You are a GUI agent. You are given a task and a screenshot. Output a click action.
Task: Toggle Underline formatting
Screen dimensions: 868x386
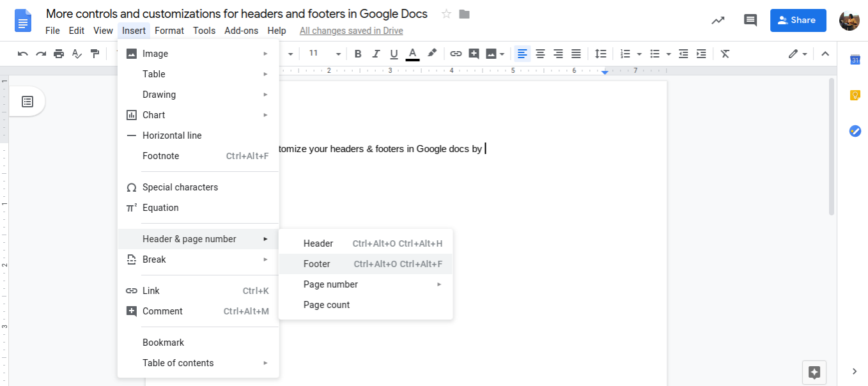coord(394,54)
